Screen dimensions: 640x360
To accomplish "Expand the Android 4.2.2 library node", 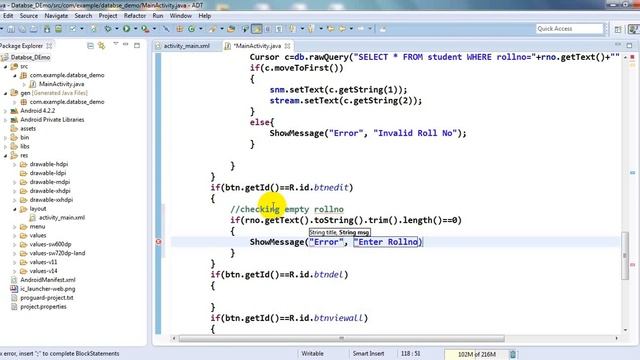I will point(6,111).
